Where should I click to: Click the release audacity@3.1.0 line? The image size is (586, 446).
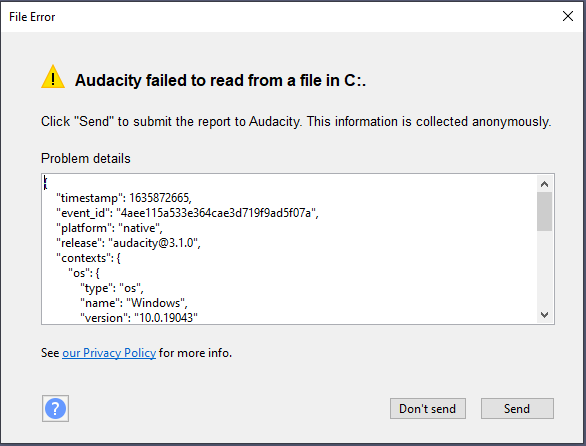coord(128,243)
